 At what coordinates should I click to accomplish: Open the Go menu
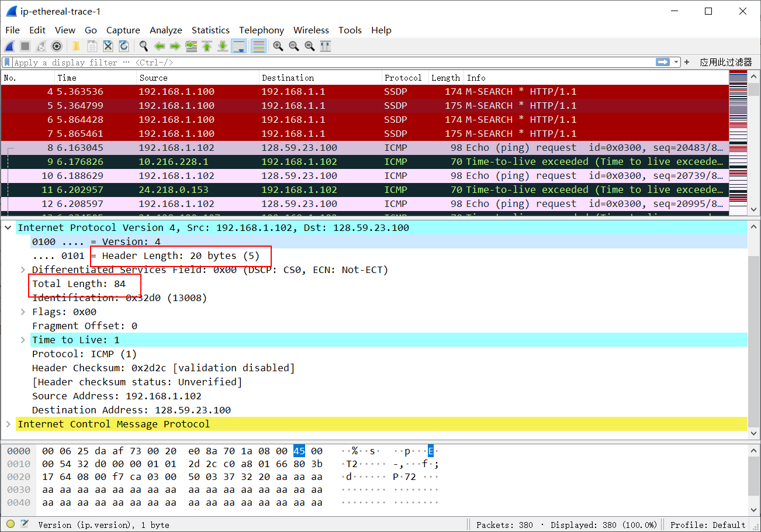point(91,30)
